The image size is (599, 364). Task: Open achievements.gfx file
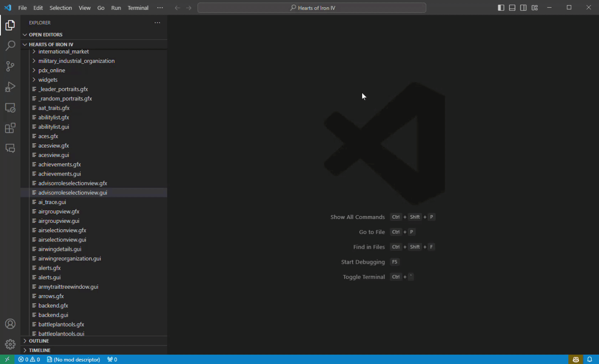94,164
